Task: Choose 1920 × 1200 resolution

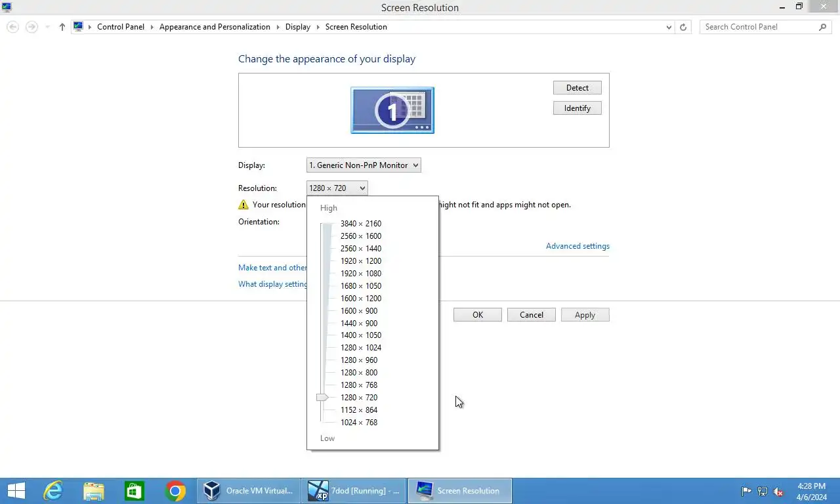Action: click(360, 261)
